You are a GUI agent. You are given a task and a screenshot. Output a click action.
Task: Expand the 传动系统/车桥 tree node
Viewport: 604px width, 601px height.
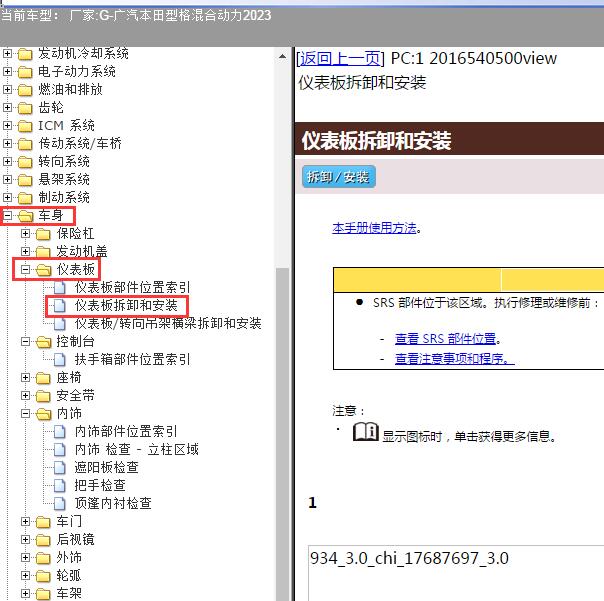7,143
